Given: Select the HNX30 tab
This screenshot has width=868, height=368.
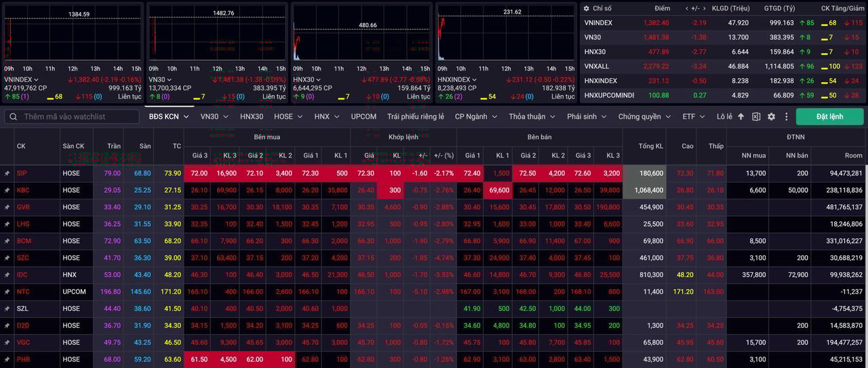Looking at the screenshot, I should [252, 117].
